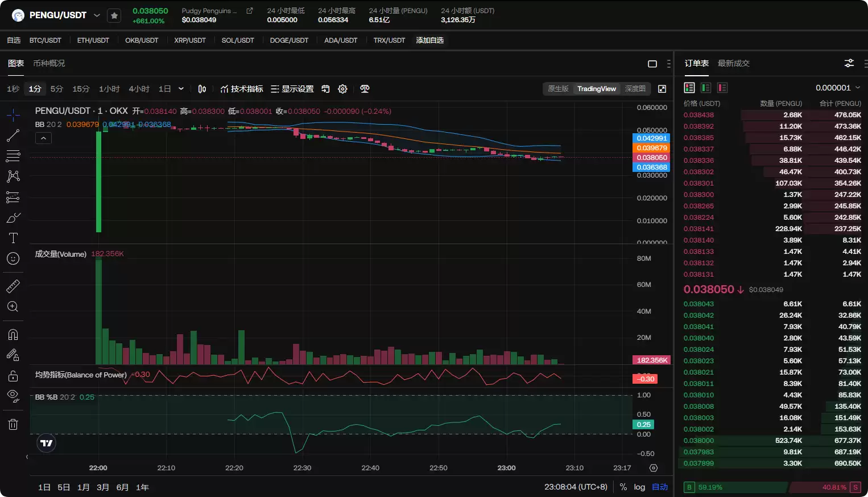Switch to the 最新成交 tab

coord(733,63)
